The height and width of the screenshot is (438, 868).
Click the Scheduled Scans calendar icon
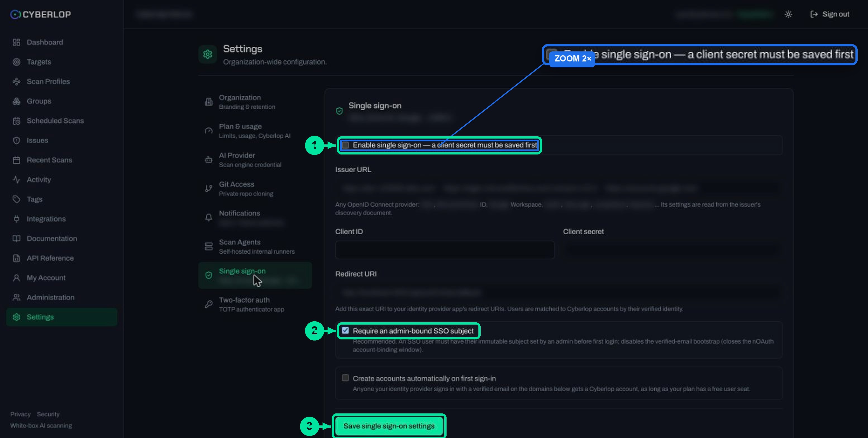click(16, 121)
